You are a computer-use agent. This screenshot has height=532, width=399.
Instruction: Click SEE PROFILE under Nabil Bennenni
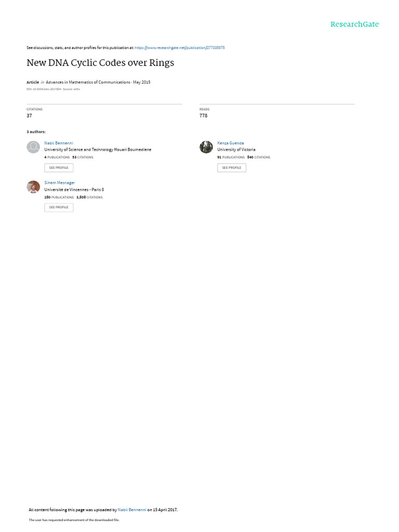pos(59,168)
